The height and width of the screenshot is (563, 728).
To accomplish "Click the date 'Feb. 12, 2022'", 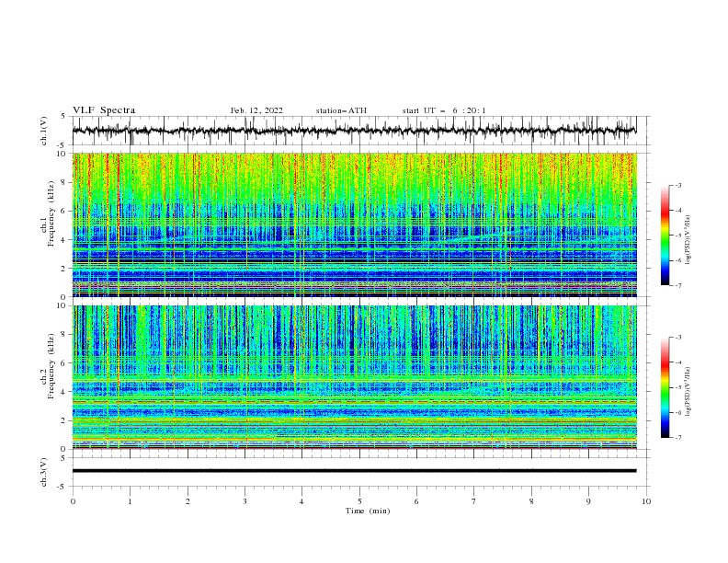I will pyautogui.click(x=256, y=110).
